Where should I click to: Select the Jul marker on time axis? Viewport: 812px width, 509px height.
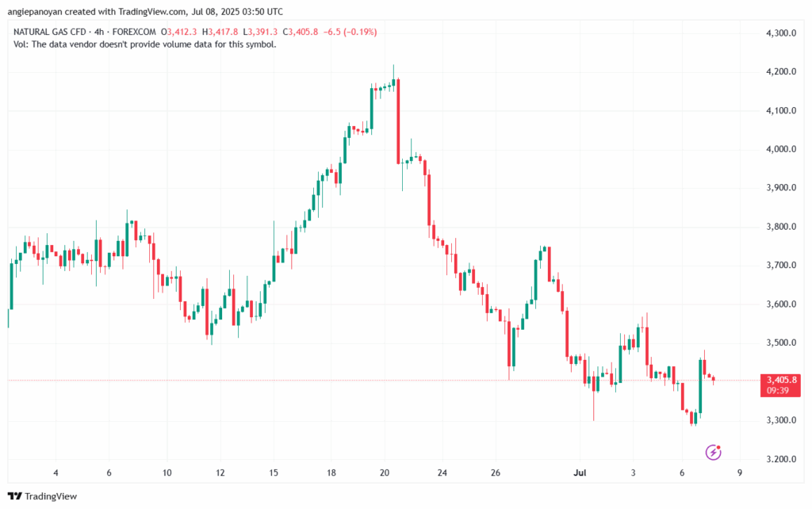[x=579, y=473]
